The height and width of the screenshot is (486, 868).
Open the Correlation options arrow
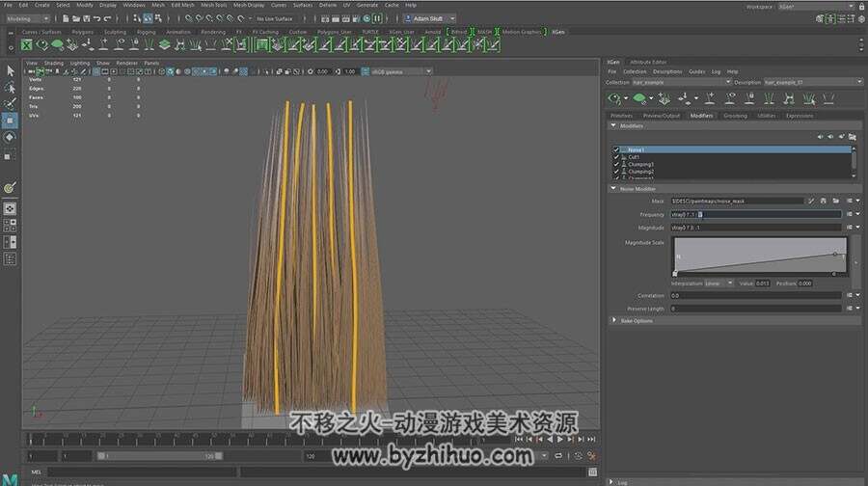pos(857,296)
